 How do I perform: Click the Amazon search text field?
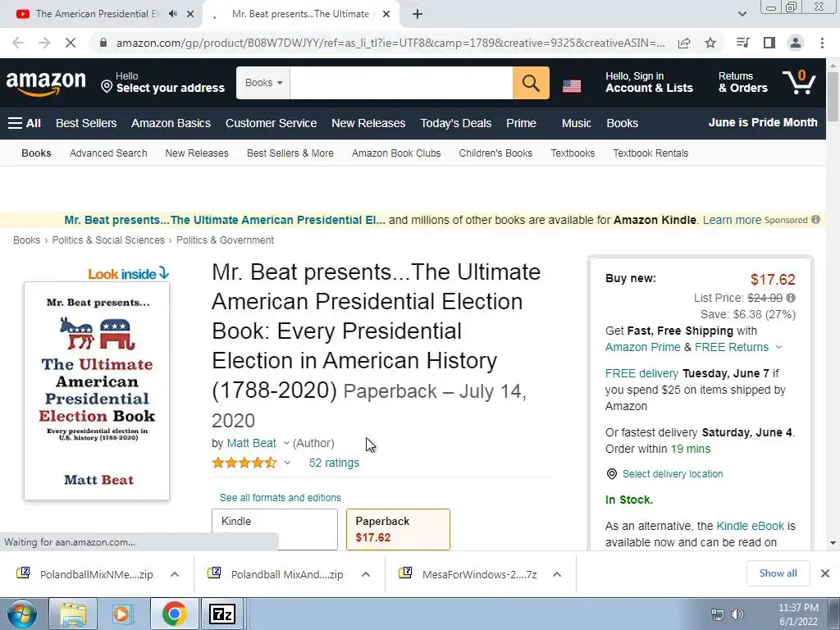click(x=401, y=83)
